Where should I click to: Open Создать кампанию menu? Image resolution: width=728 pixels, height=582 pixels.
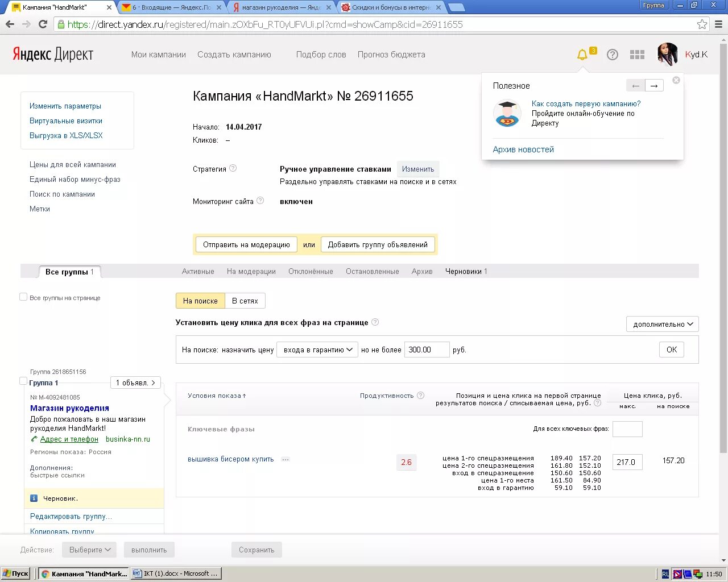coord(234,55)
